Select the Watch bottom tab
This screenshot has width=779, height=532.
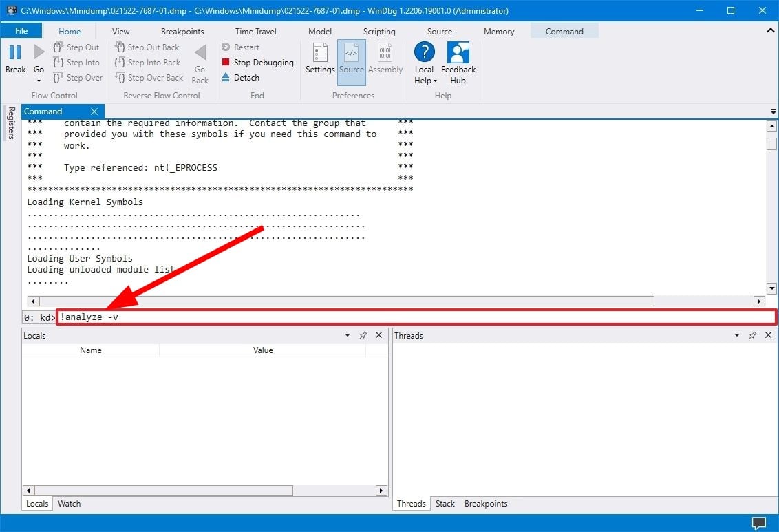pos(69,504)
